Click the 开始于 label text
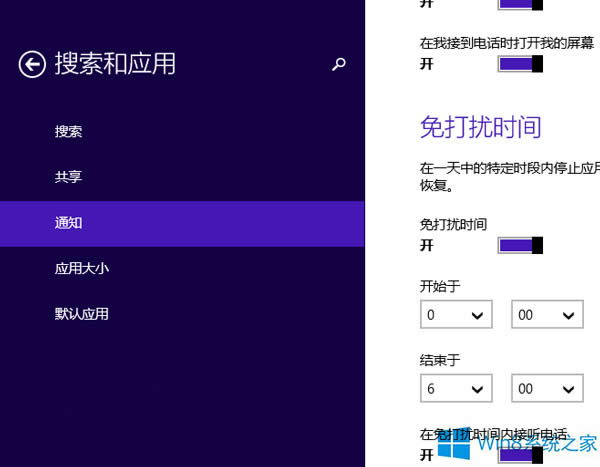This screenshot has height=467, width=600. [440, 287]
